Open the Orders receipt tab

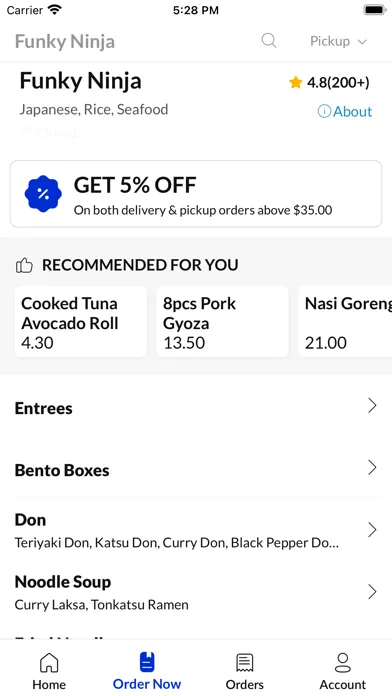245,671
